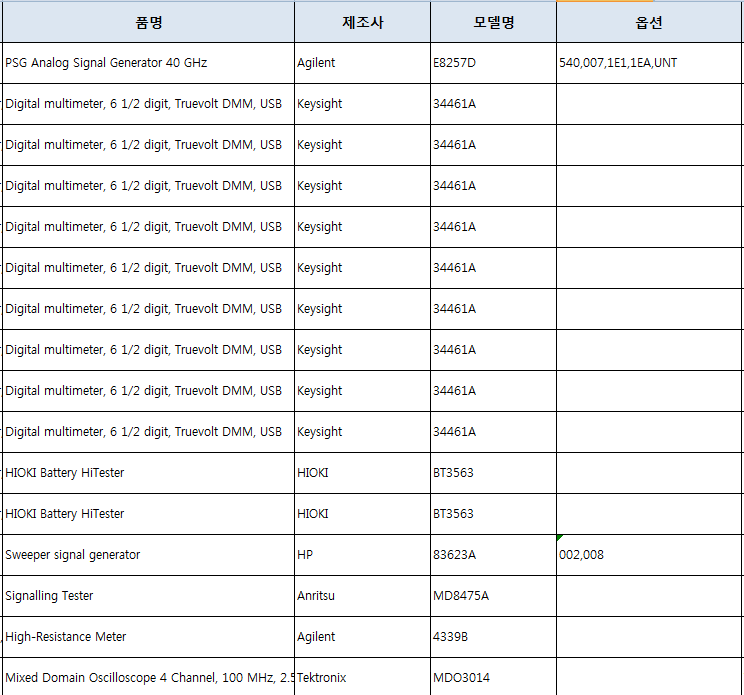Select the Anritsu manufacturer cell
The image size is (744, 695).
point(362,596)
